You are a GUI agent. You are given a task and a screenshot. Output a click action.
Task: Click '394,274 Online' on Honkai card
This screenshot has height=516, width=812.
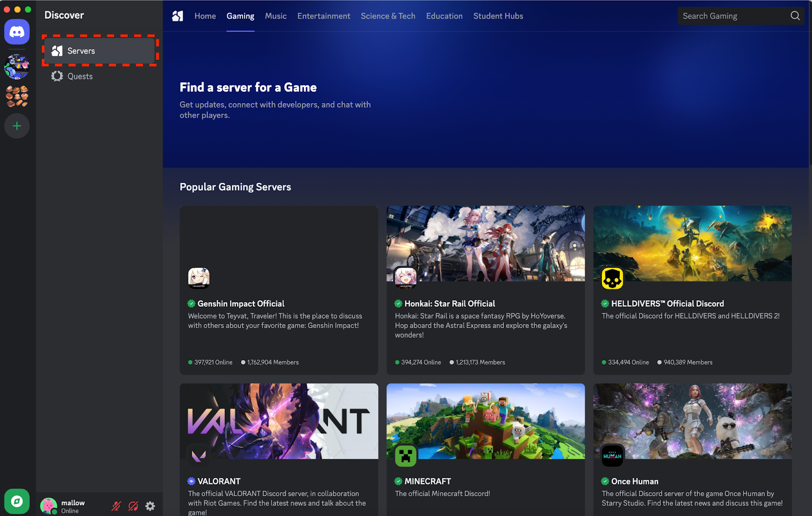(421, 362)
